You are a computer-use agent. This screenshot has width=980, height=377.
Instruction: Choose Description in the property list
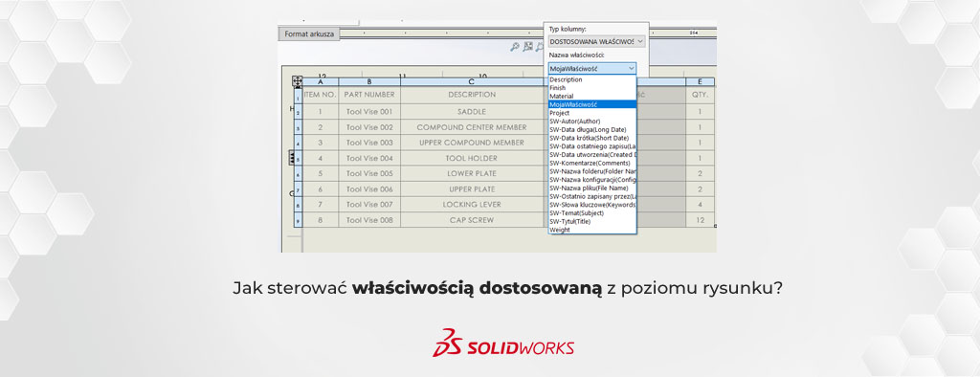pos(592,80)
